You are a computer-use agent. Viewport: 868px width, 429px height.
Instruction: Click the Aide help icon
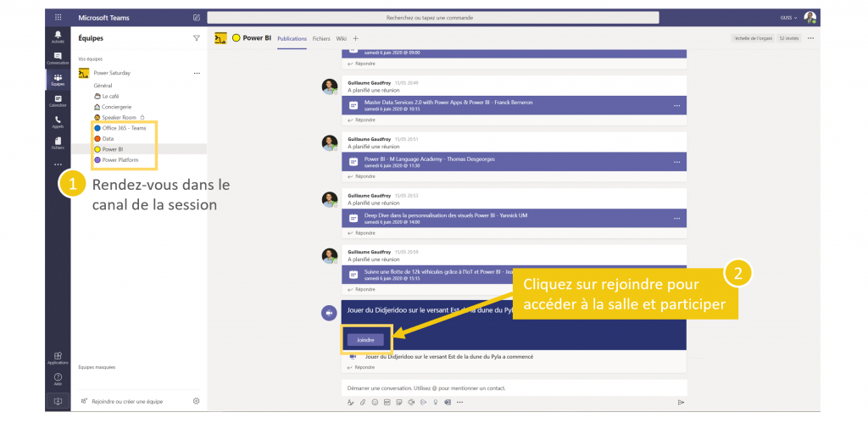(58, 378)
